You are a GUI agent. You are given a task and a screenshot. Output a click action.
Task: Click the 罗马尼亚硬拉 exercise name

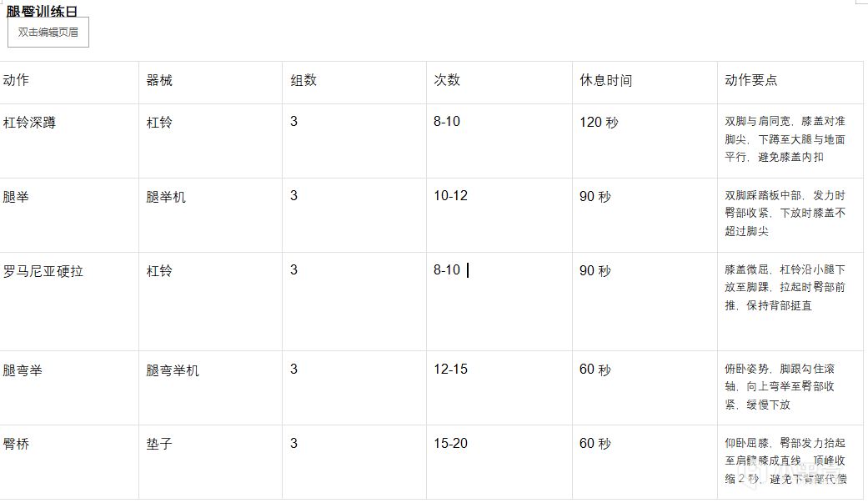point(43,271)
